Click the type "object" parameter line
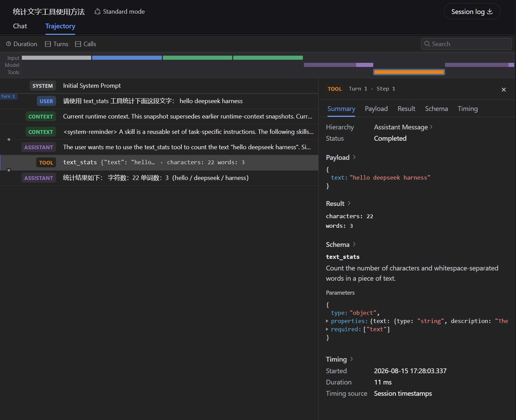 click(x=355, y=313)
